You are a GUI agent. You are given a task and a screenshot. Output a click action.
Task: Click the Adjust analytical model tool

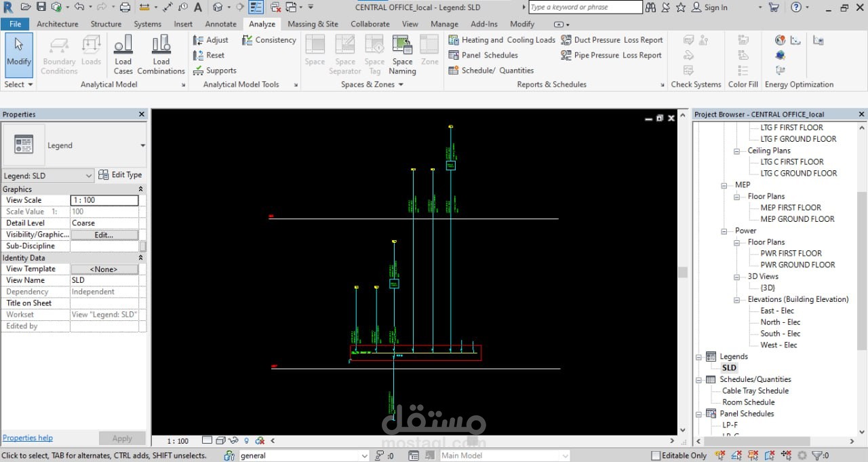211,40
